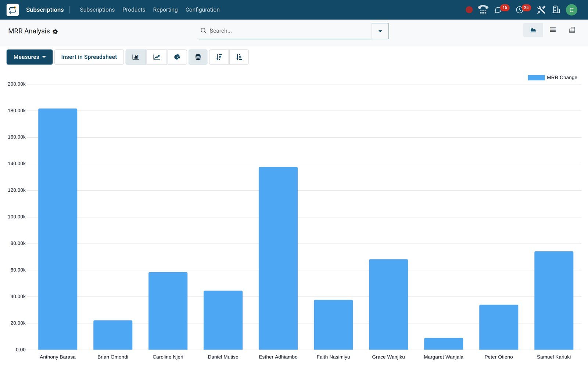This screenshot has width=588, height=368.
Task: Select line chart mode
Action: pyautogui.click(x=157, y=57)
